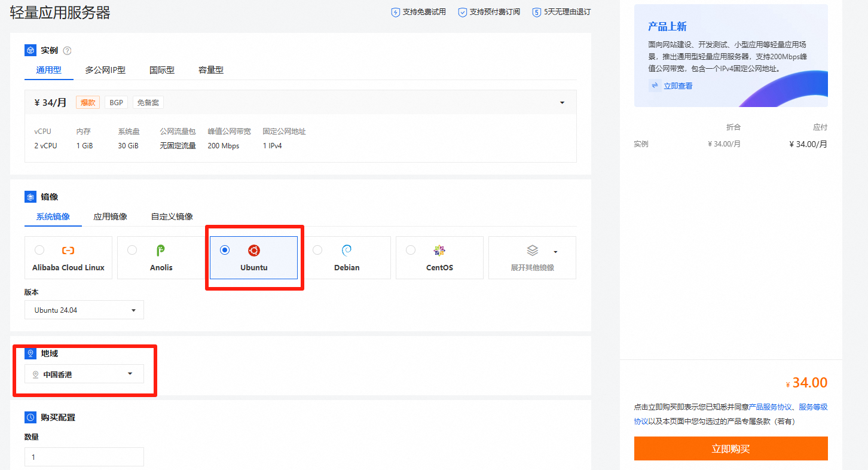Click the Ubuntu logo
868x470 pixels.
pos(254,251)
